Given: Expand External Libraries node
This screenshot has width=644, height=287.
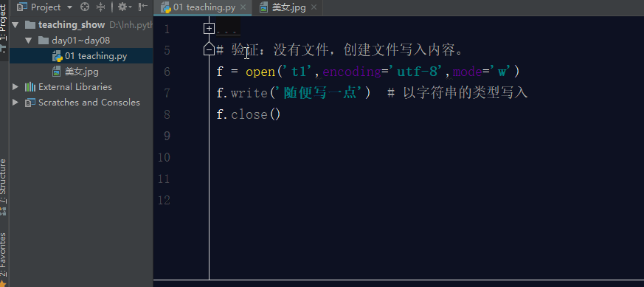Looking at the screenshot, I should pyautogui.click(x=15, y=87).
